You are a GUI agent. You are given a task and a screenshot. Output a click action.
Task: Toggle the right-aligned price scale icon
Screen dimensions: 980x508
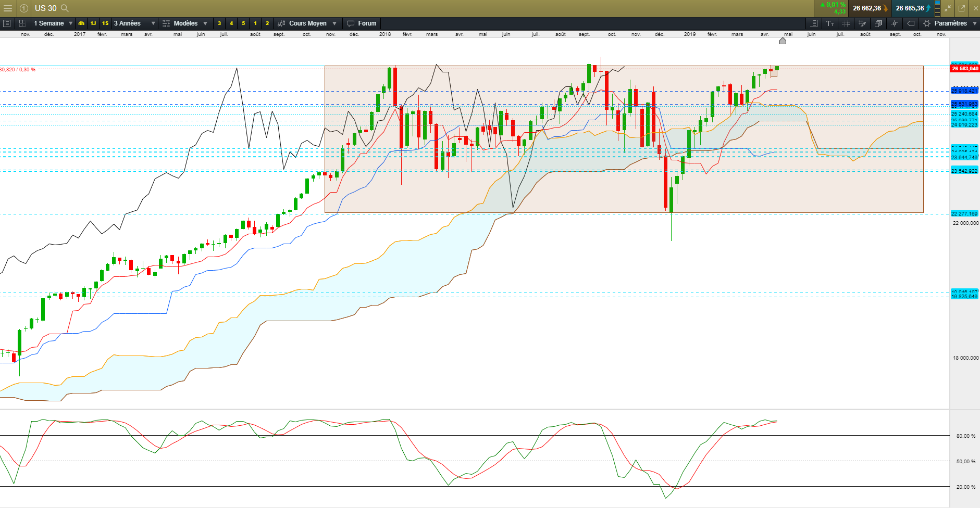coord(814,23)
